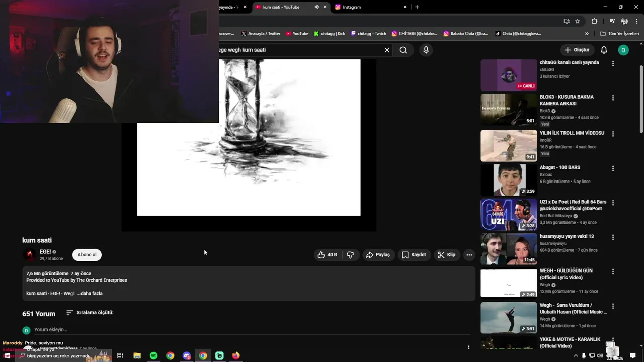
Task: Open the Anasayfa / Twitter bookmark
Action: click(260, 34)
